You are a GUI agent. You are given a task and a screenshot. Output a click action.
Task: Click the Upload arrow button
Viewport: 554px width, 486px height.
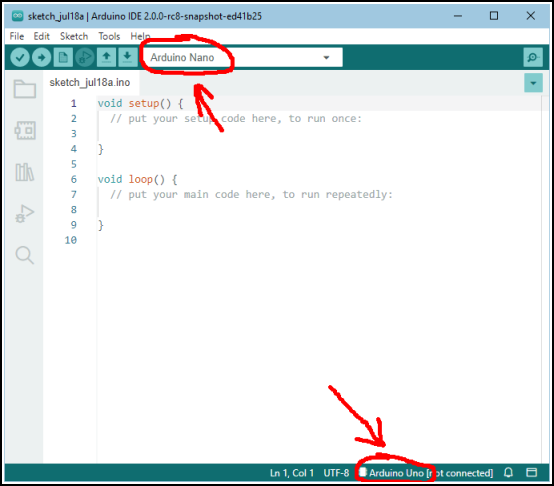pyautogui.click(x=41, y=57)
